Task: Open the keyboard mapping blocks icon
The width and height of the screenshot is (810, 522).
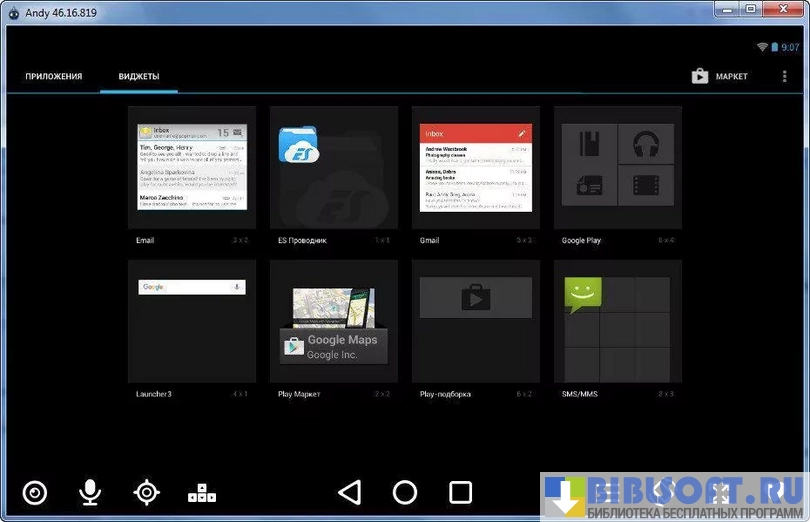Action: pyautogui.click(x=202, y=492)
